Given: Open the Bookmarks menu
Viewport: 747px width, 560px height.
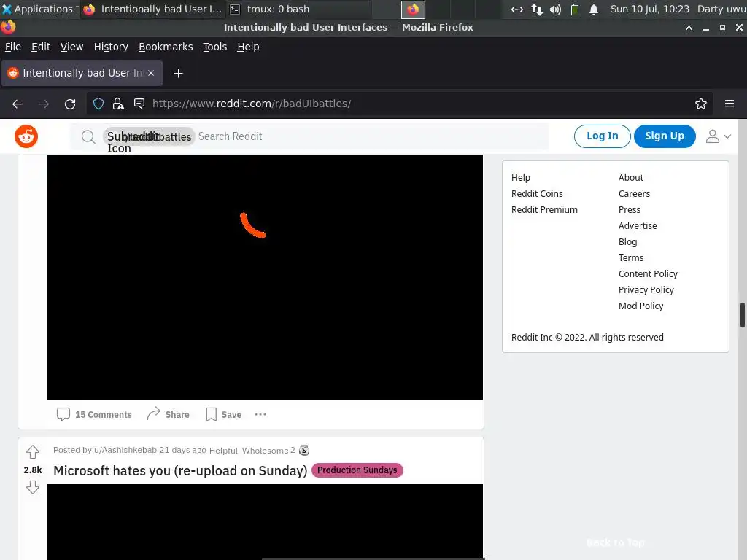Looking at the screenshot, I should click(x=166, y=47).
